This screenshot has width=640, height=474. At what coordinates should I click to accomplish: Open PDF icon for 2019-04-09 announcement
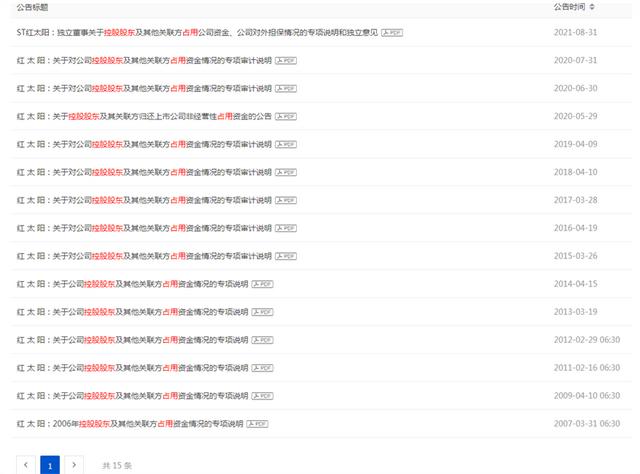pos(286,144)
